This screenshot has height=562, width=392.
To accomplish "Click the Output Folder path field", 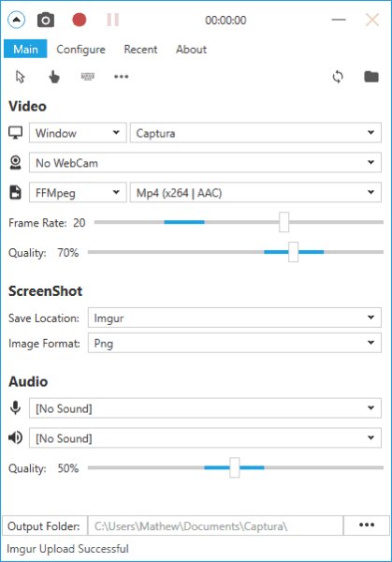I will click(215, 525).
